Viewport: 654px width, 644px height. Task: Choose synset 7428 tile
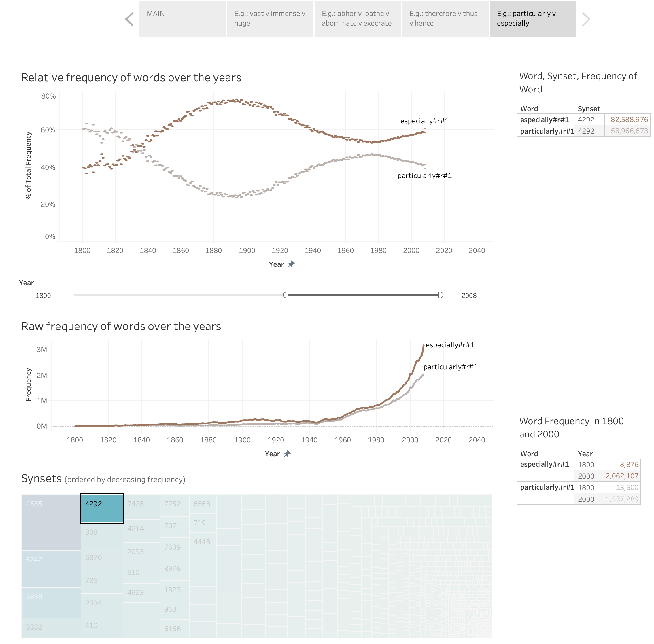click(141, 507)
